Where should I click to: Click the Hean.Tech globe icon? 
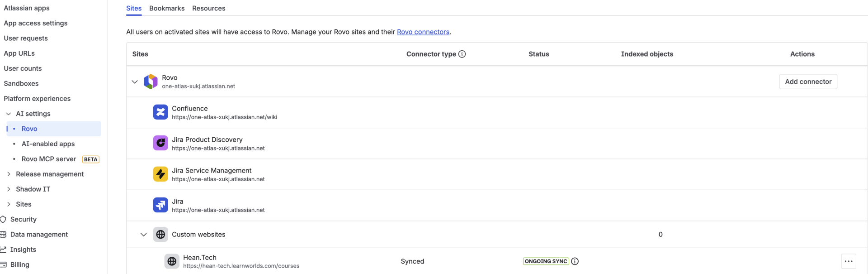click(172, 261)
